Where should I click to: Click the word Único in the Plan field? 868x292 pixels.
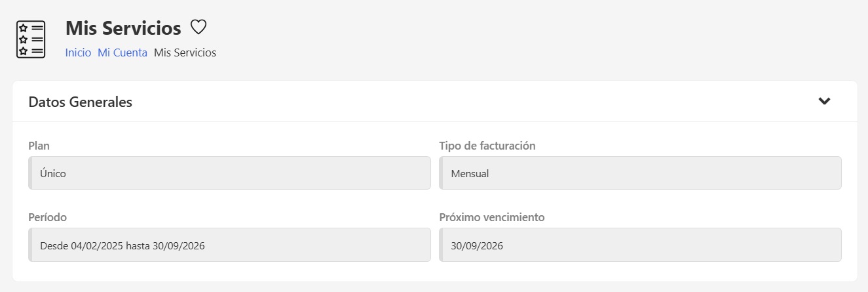53,174
